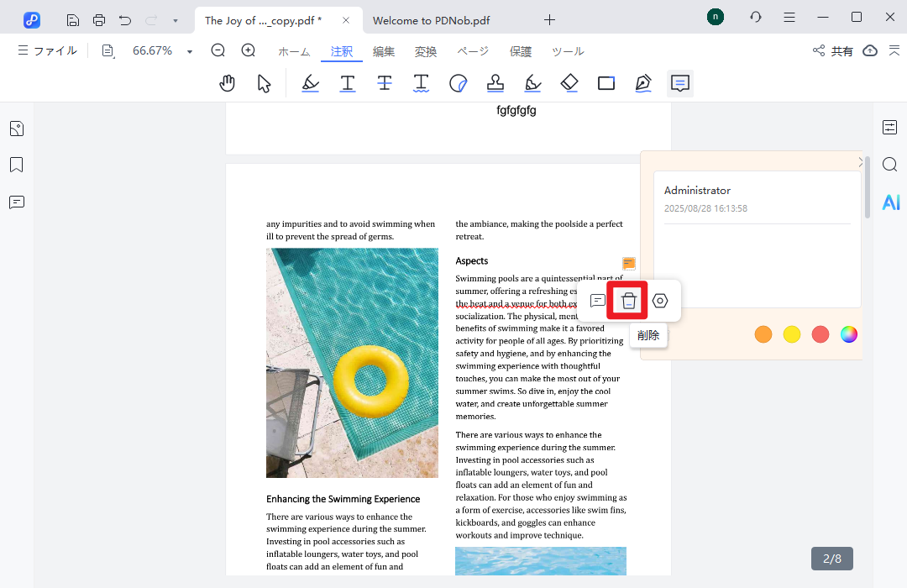907x588 pixels.
Task: Select the Squiggly underline tool
Action: [x=421, y=83]
